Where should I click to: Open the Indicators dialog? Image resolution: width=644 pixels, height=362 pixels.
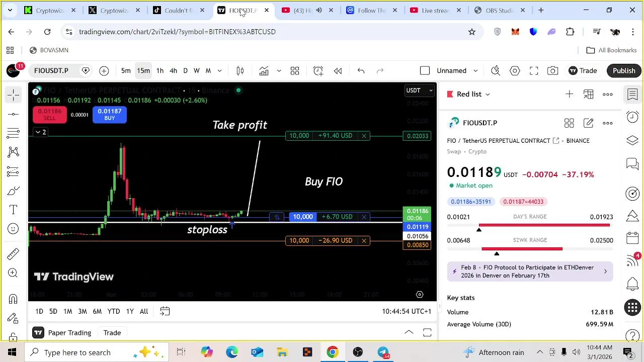point(264,71)
